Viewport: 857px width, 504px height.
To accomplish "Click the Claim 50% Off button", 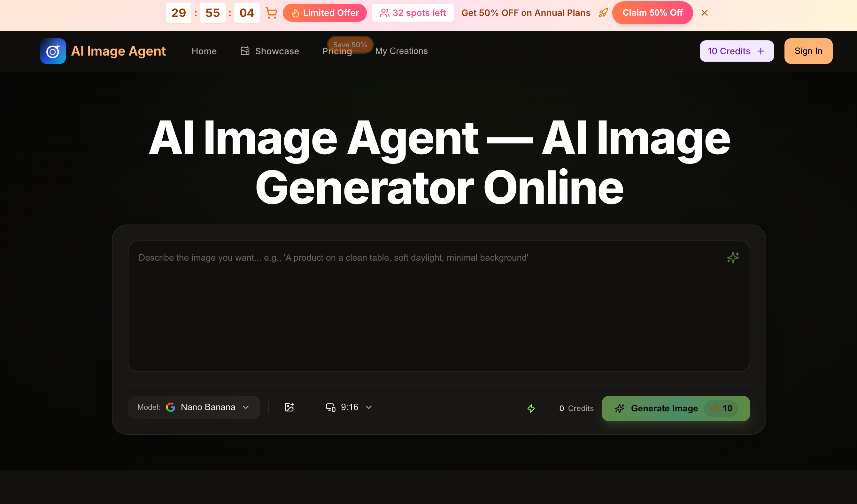I will point(652,12).
